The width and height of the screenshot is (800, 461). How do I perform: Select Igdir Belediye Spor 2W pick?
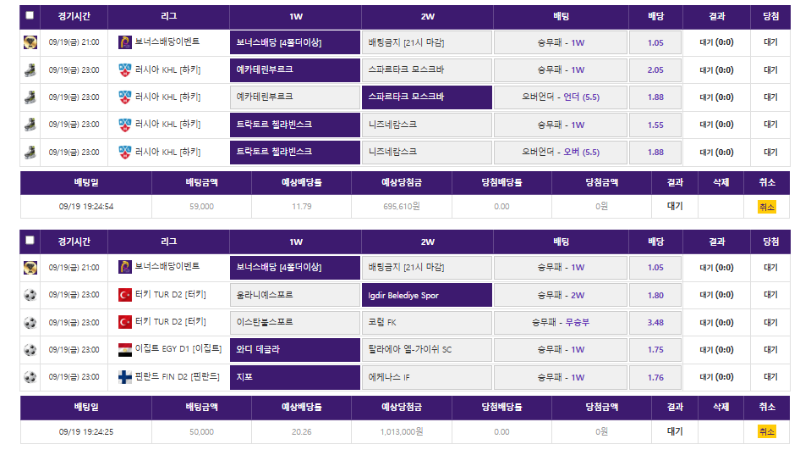coord(427,295)
